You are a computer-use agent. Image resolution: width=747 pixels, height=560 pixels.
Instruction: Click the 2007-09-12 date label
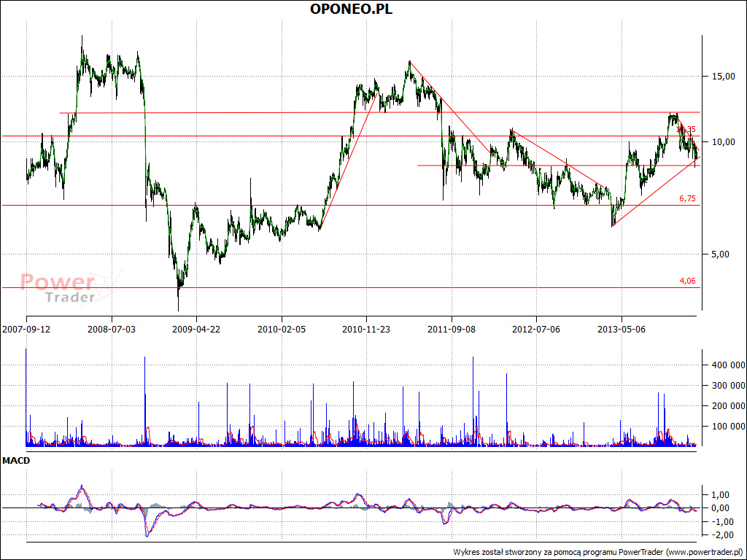coord(26,329)
